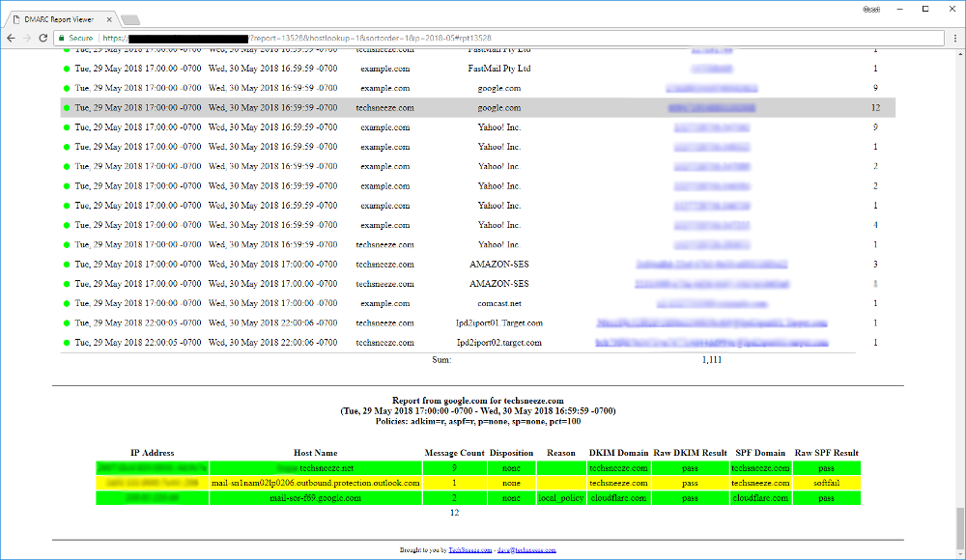Click the 'softfail' SPF result cell
Viewport: 966px width, 560px height.
click(x=826, y=483)
